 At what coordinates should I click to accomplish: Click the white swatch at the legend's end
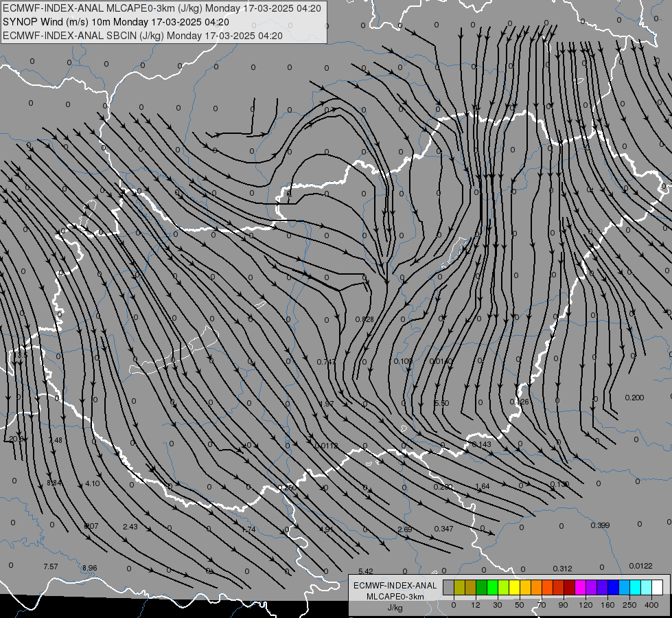click(657, 587)
